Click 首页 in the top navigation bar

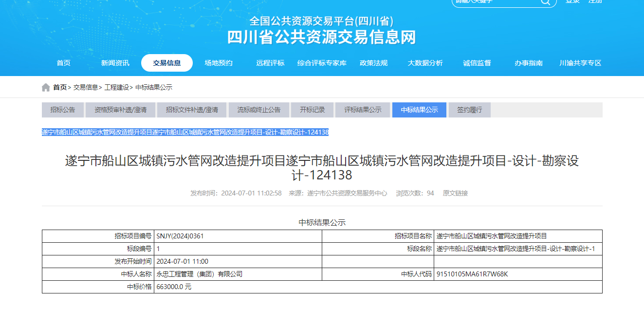point(63,63)
